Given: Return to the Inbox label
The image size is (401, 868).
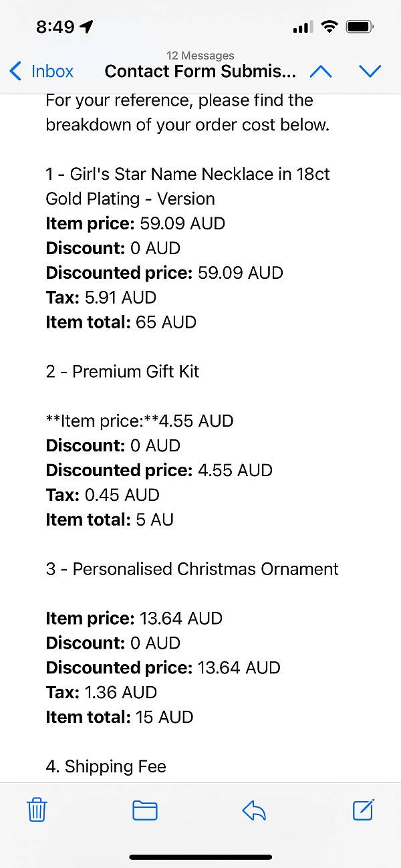Looking at the screenshot, I should pyautogui.click(x=52, y=71).
